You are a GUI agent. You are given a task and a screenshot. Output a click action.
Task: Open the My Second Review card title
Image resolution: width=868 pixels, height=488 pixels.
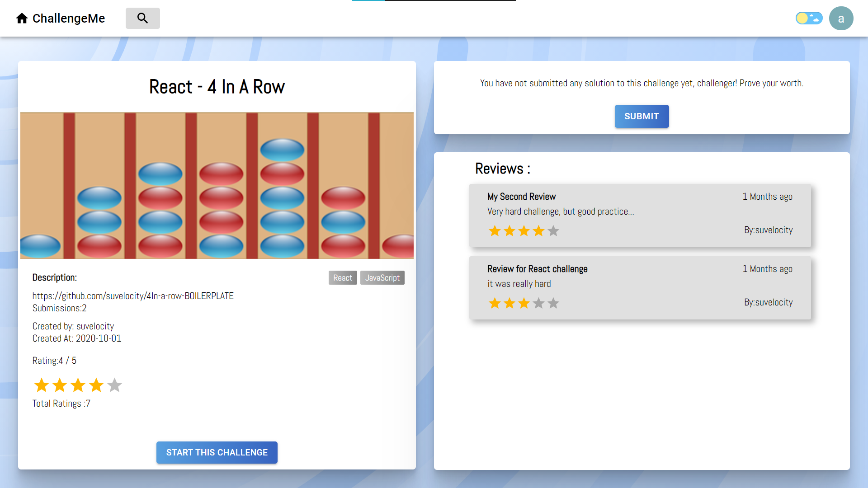click(x=521, y=197)
